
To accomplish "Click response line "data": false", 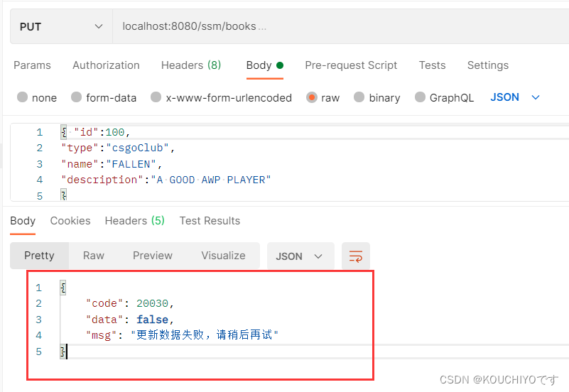I will click(x=130, y=320).
